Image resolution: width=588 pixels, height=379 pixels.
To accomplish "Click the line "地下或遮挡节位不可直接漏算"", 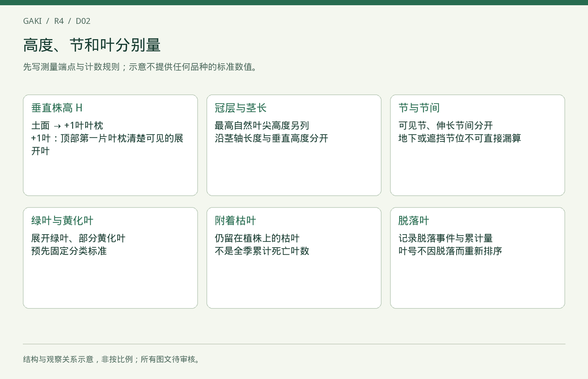I will coord(460,138).
